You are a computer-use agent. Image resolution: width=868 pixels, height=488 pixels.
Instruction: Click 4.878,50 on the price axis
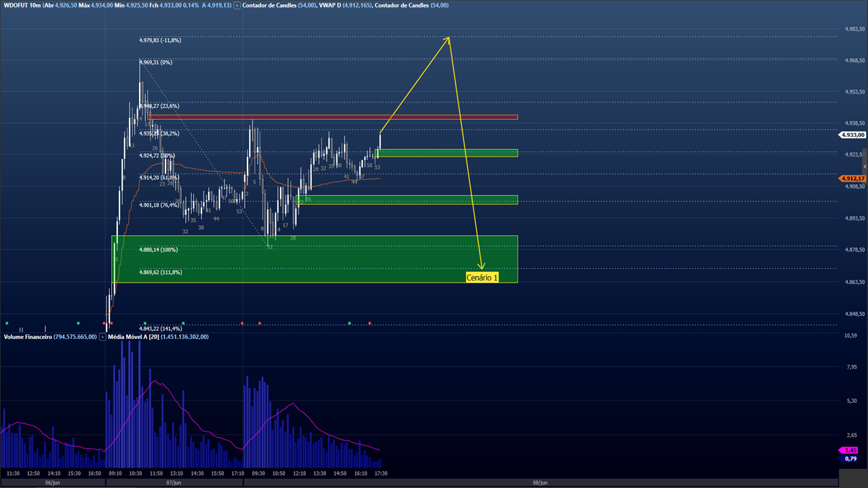tap(854, 250)
